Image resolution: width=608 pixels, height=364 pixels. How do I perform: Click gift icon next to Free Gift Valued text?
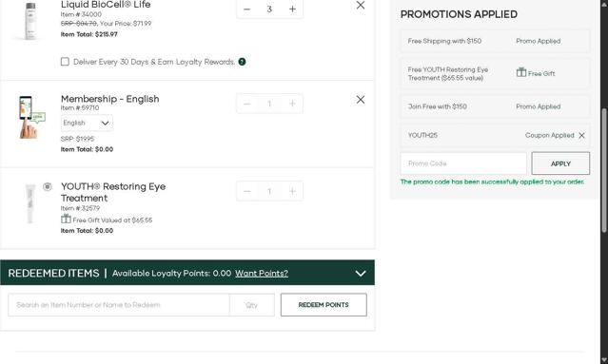click(66, 219)
